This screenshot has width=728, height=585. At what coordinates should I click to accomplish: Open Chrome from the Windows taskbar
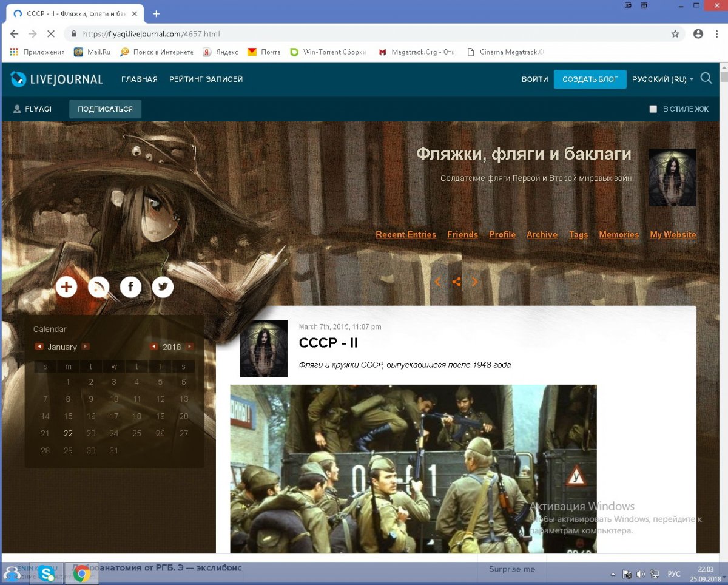[x=82, y=573]
